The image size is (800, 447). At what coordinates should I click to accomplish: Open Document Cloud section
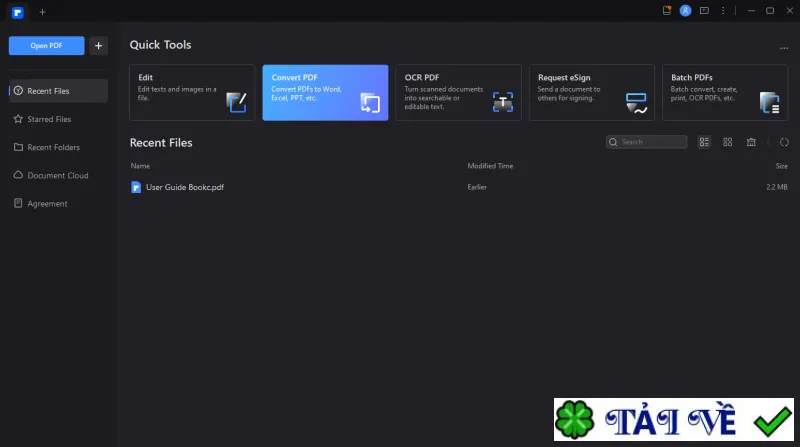(58, 175)
